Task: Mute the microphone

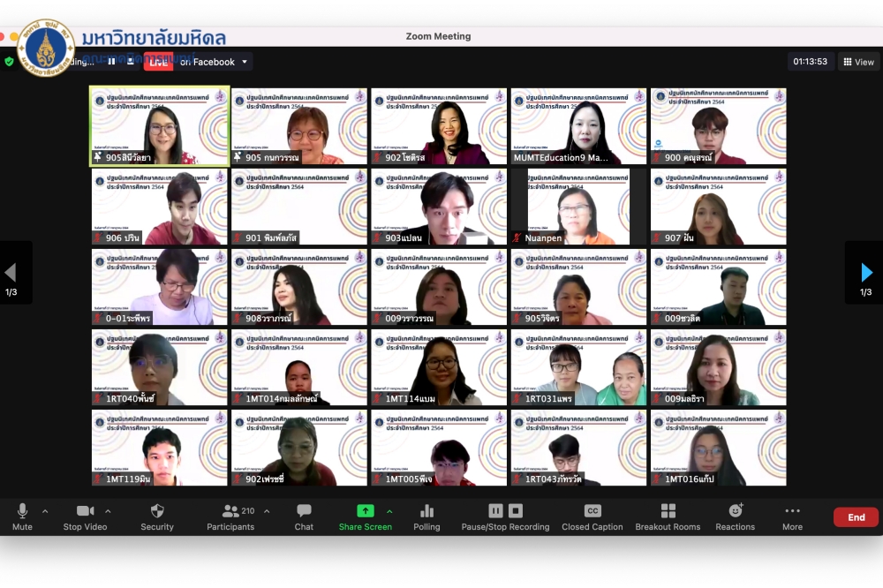Action: (x=22, y=511)
